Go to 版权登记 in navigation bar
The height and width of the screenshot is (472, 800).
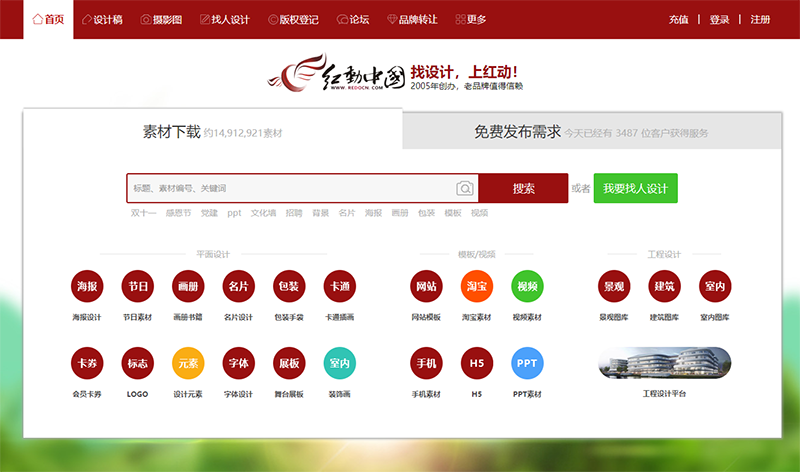coord(293,19)
